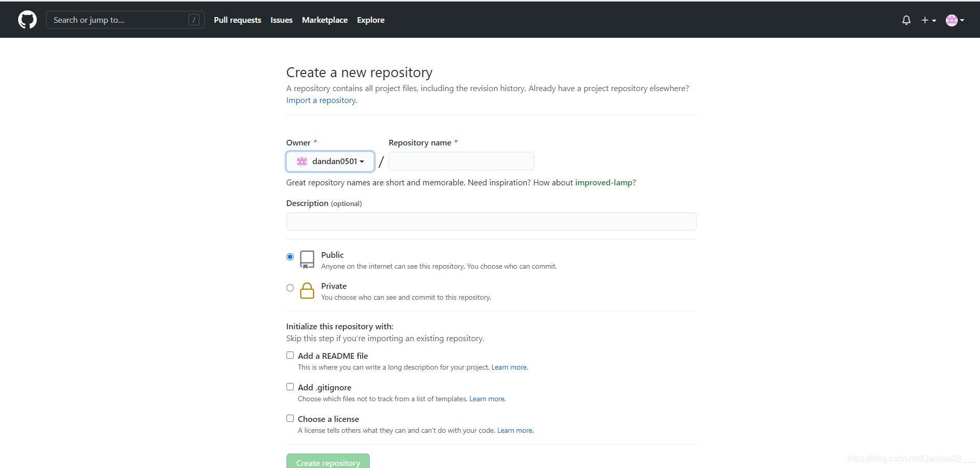
Task: Check Add a README file
Action: pos(290,355)
